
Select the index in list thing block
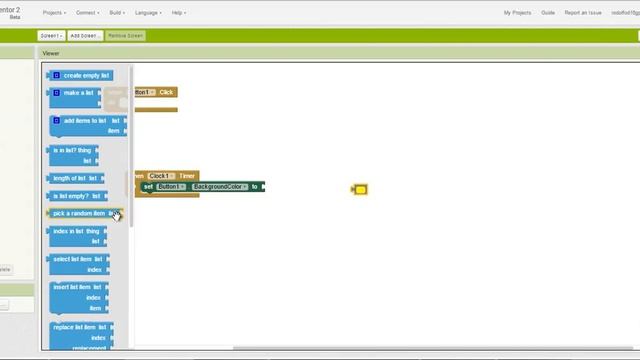coord(78,236)
